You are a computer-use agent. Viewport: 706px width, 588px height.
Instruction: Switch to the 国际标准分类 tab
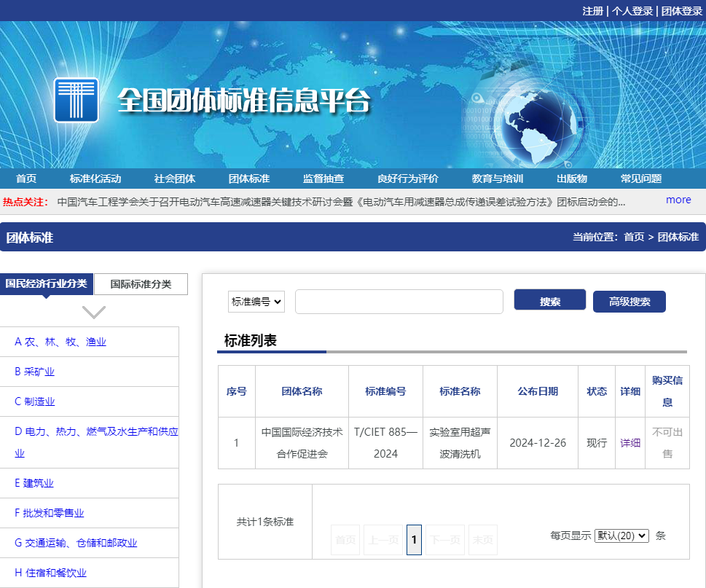pyautogui.click(x=141, y=284)
